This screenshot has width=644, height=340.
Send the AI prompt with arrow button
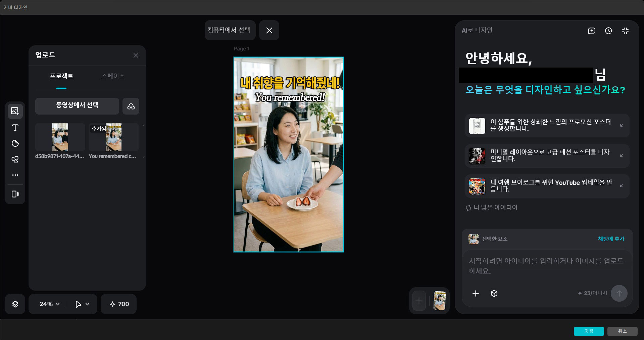point(619,293)
